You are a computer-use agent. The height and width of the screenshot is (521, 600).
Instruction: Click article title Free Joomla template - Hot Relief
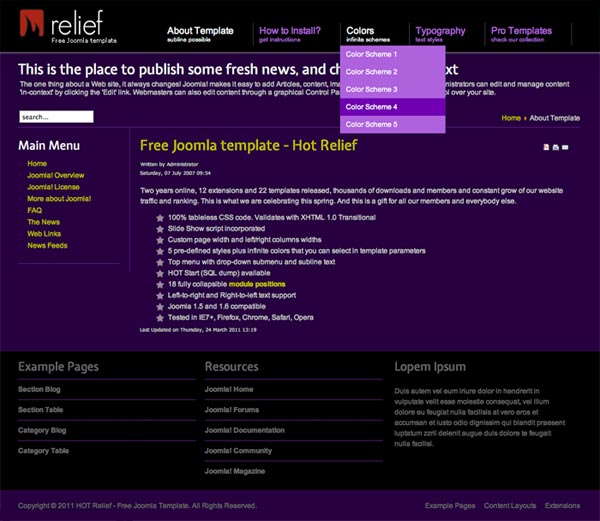(x=249, y=146)
